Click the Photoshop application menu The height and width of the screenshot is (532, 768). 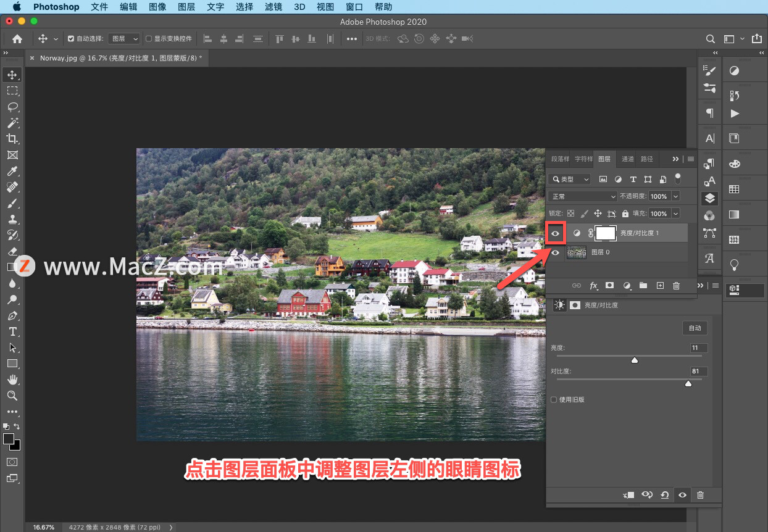(x=56, y=7)
